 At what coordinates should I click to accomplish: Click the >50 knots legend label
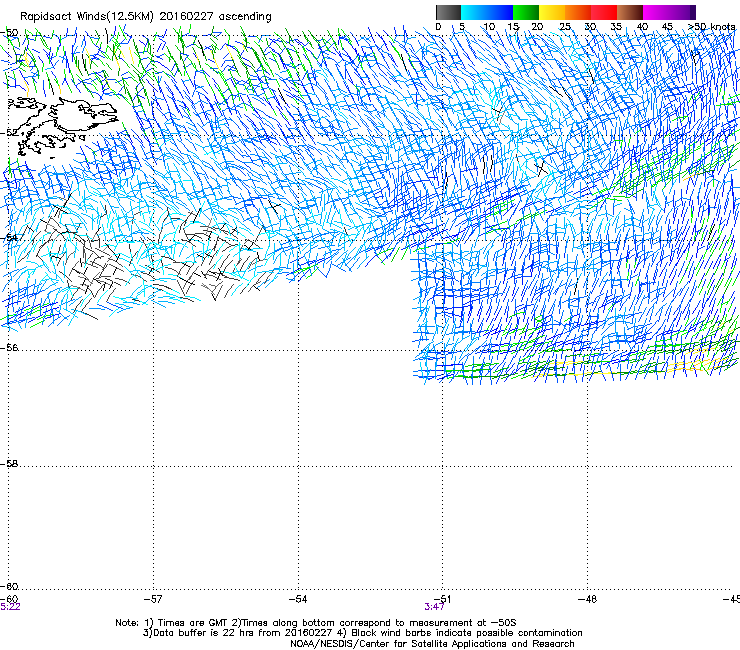[711, 27]
